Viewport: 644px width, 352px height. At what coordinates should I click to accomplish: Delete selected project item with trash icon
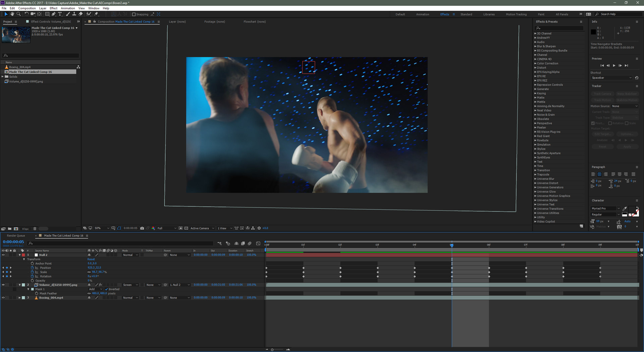point(35,229)
